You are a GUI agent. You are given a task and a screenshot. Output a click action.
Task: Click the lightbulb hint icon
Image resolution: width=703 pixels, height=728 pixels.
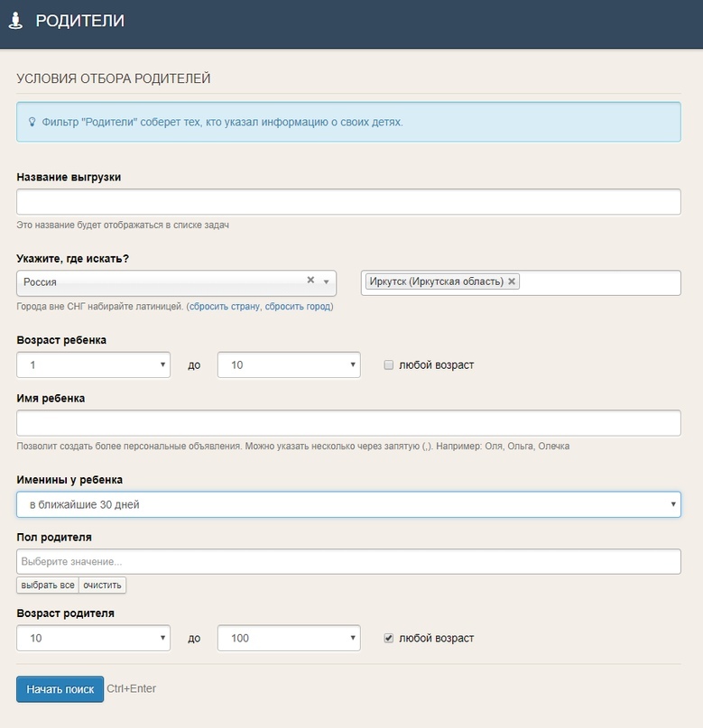(x=32, y=122)
